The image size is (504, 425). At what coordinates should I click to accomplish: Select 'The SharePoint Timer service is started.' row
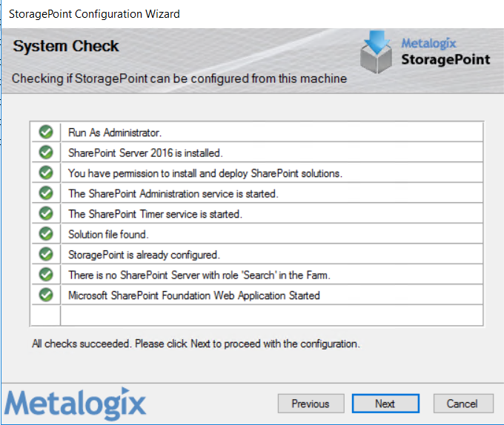[x=155, y=214]
